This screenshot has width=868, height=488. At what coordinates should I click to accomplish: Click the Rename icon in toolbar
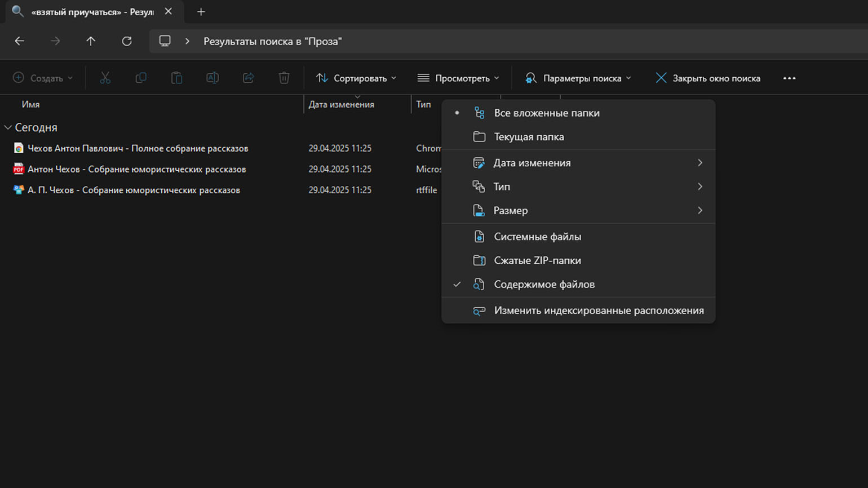tap(212, 78)
